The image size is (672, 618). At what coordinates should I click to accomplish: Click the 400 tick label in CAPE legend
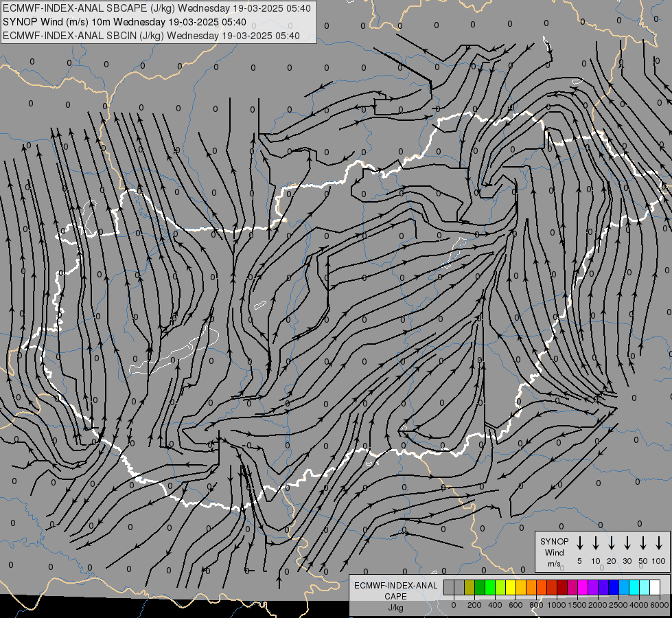[x=495, y=605]
